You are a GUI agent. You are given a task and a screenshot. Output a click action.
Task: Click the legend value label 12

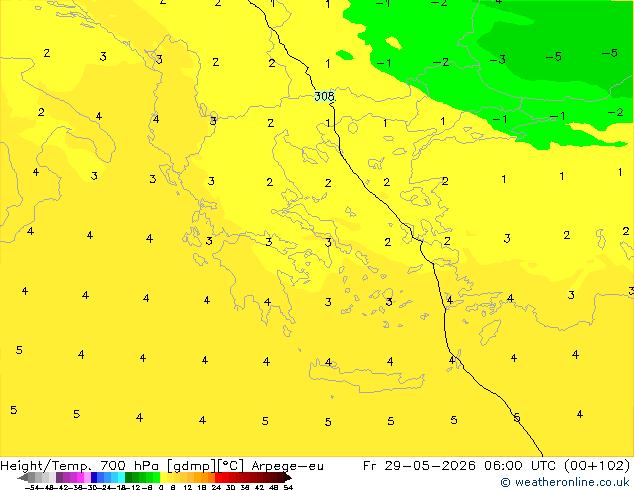187,487
